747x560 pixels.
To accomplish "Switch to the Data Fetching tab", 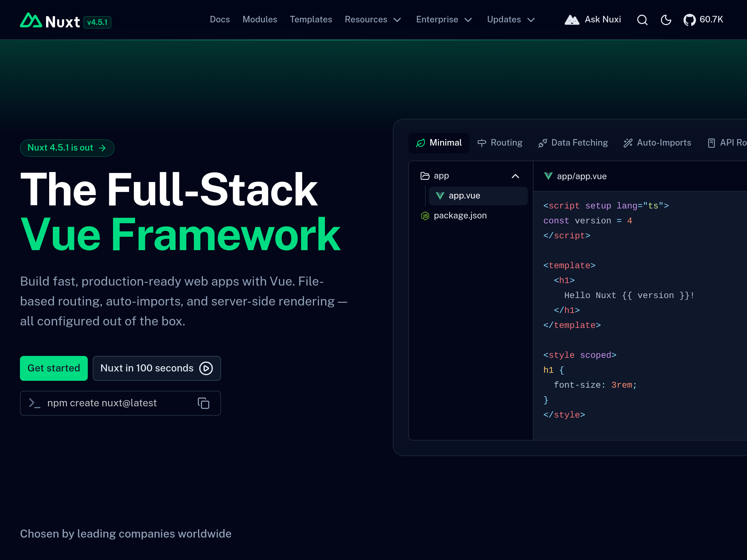I will (x=573, y=143).
